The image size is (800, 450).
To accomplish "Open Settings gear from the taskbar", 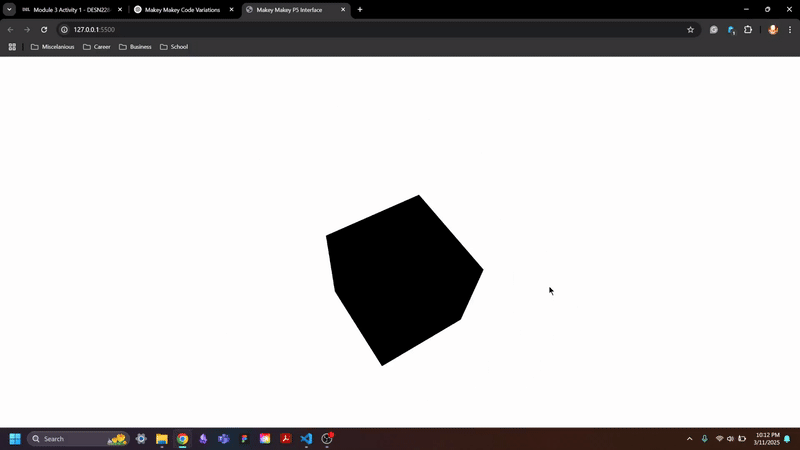I will tap(141, 439).
